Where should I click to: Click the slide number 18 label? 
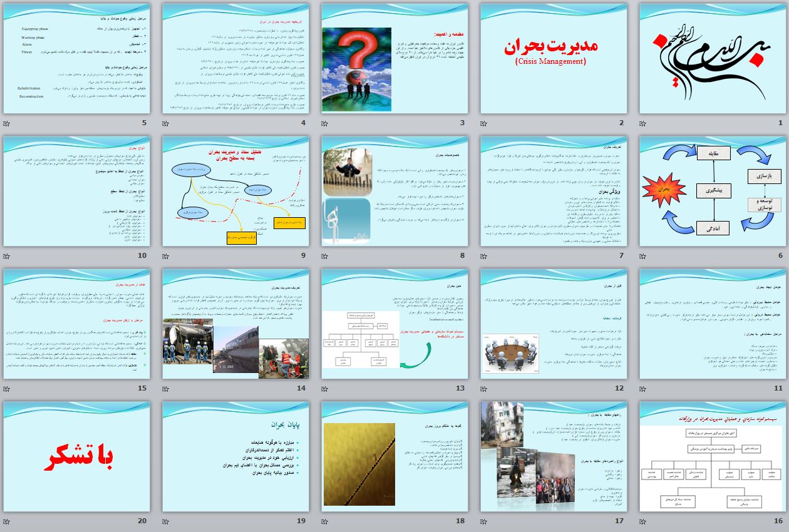click(x=460, y=521)
